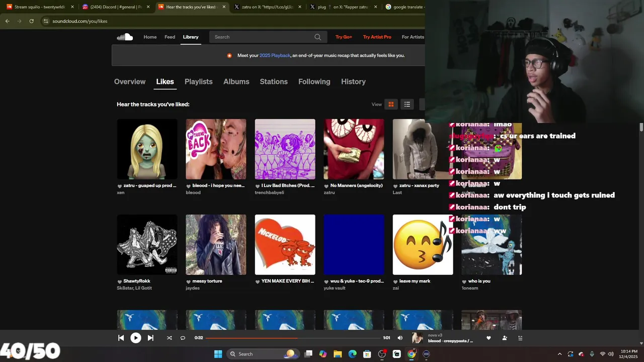644x362 pixels.
Task: Play the current track
Action: (x=136, y=338)
